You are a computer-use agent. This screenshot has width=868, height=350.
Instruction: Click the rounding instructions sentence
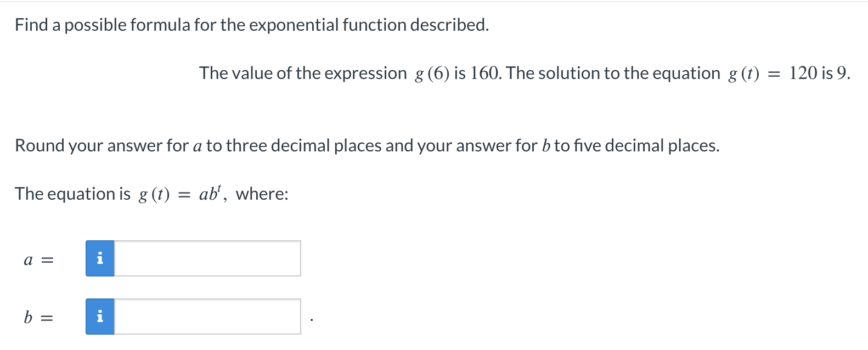(x=367, y=145)
